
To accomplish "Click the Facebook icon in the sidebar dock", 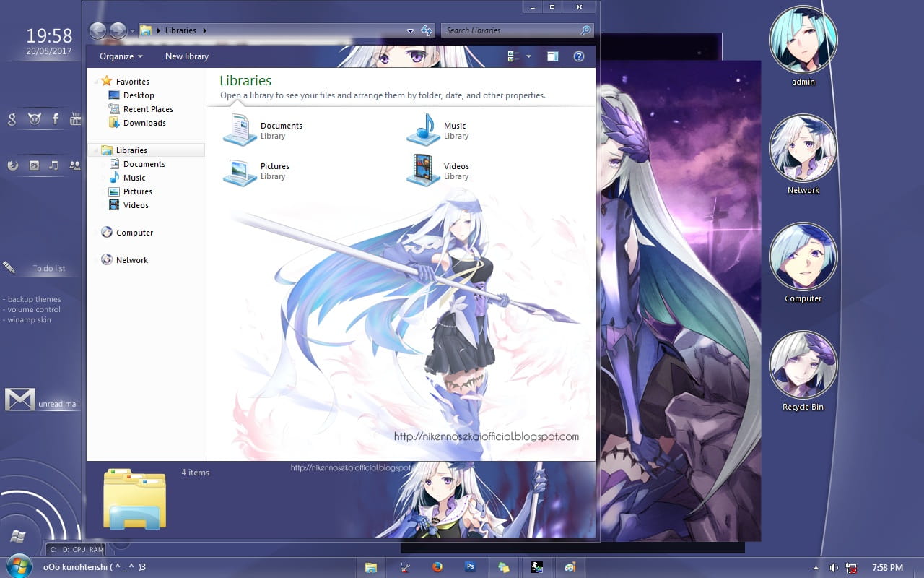I will click(55, 119).
